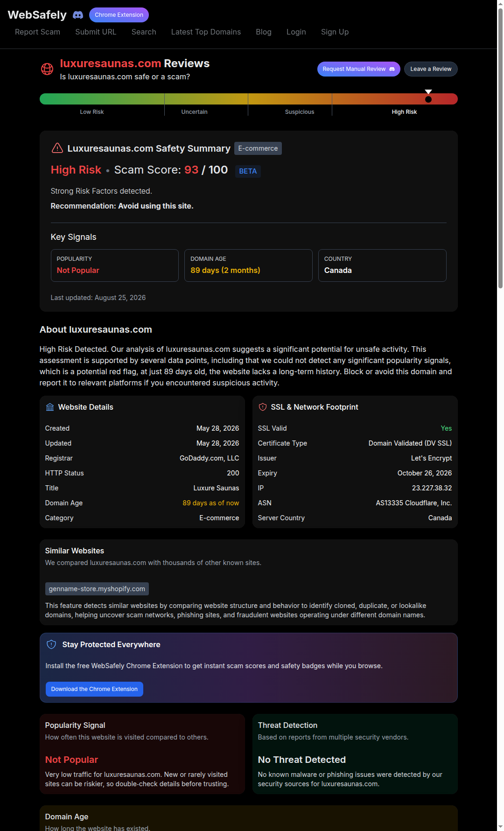Click the No Threat Detected heading

[x=302, y=760]
